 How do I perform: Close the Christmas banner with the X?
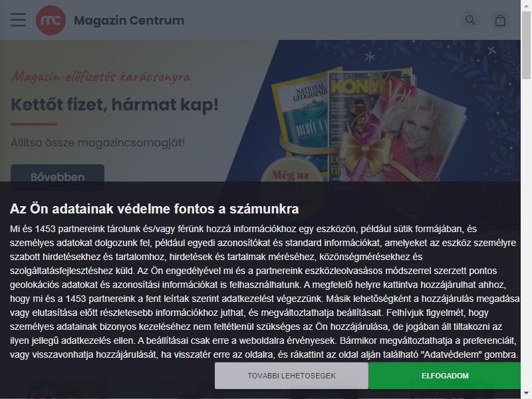[491, 51]
